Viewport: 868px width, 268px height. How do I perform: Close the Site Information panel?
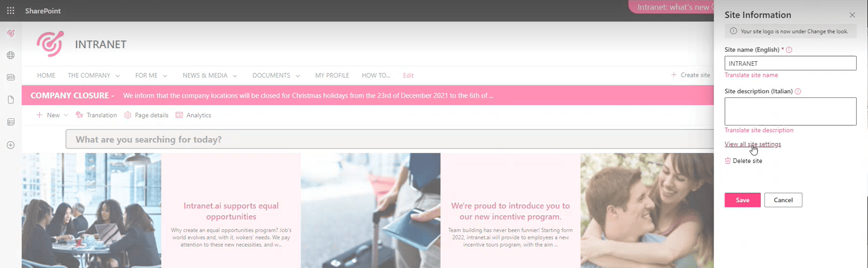(x=852, y=15)
